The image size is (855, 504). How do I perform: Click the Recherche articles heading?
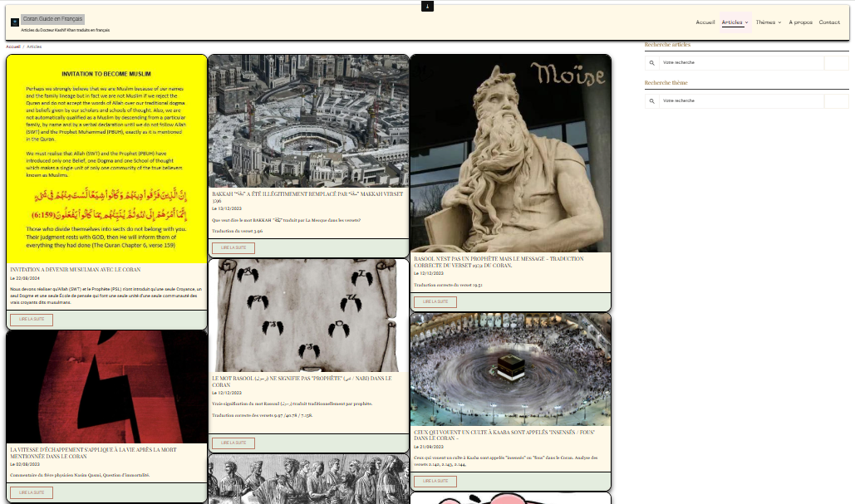(667, 45)
